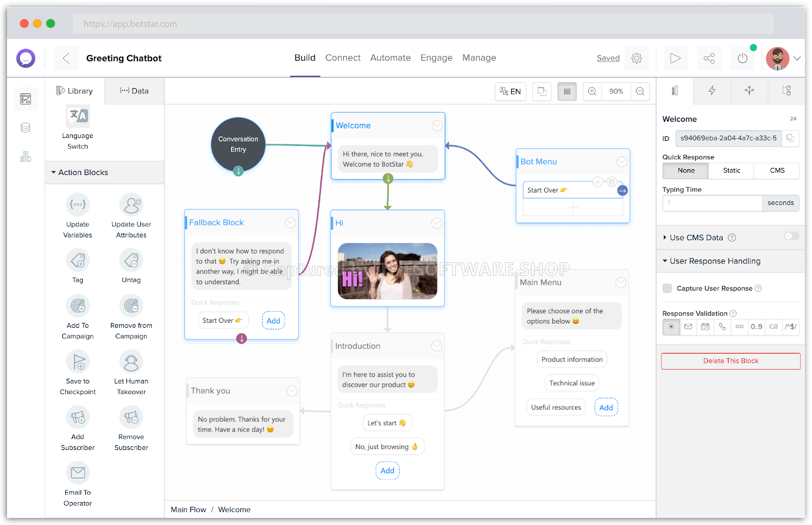Click the Delete This Block button
This screenshot has width=812, height=525.
click(730, 361)
